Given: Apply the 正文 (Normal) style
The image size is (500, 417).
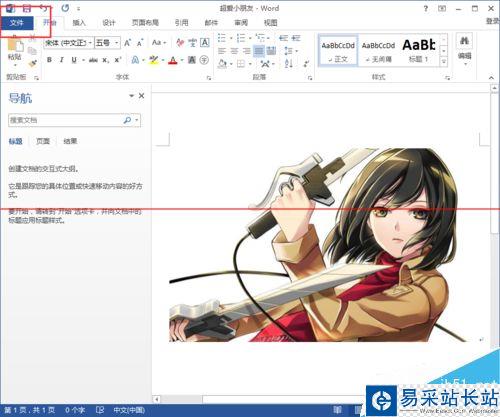Looking at the screenshot, I should [338, 51].
